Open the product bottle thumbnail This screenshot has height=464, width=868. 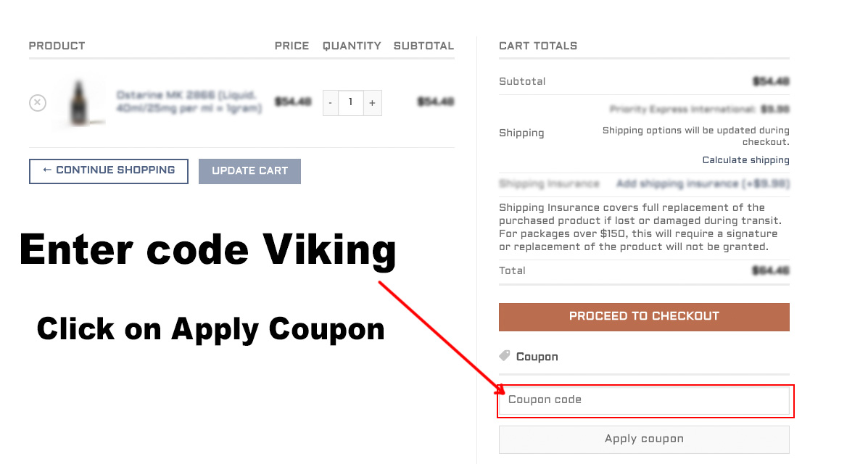click(x=78, y=103)
